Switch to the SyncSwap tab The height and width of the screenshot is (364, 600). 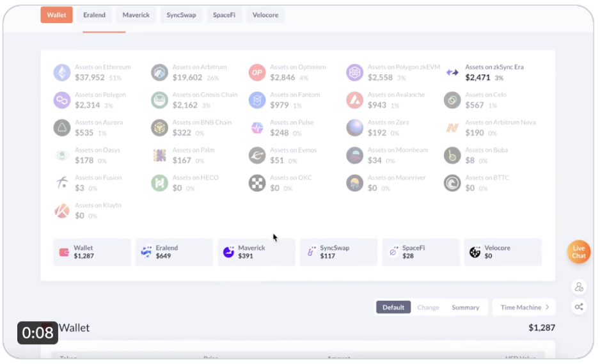click(181, 15)
